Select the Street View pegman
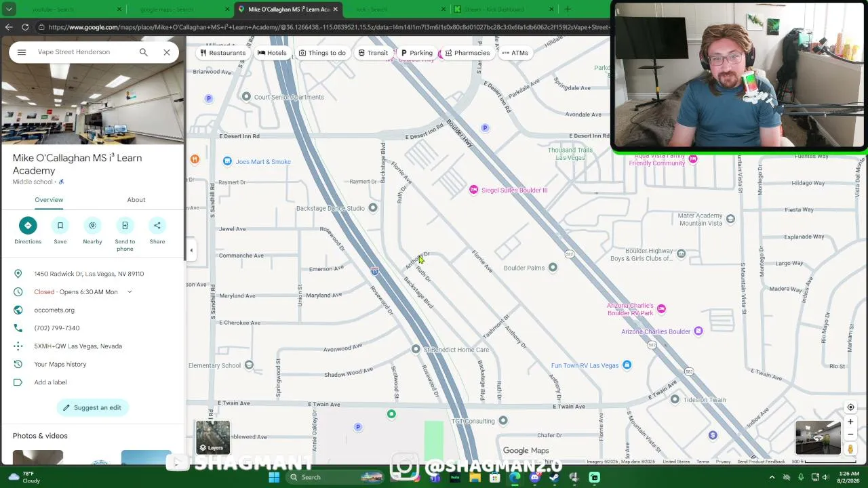Viewport: 868px width, 488px height. (850, 449)
